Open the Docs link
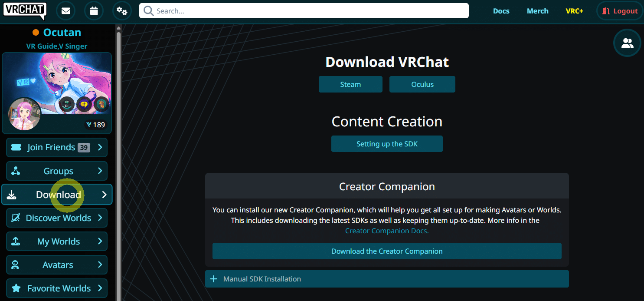This screenshot has width=644, height=301. click(501, 11)
